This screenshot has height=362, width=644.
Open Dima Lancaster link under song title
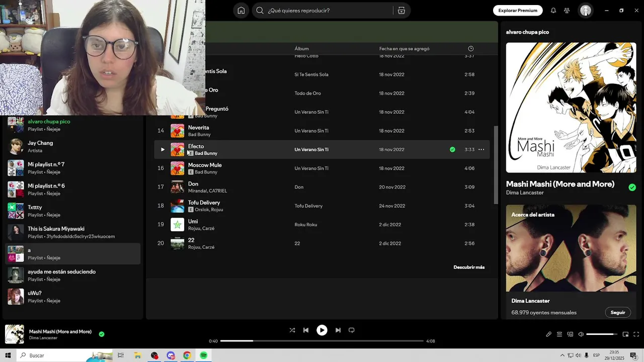525,193
